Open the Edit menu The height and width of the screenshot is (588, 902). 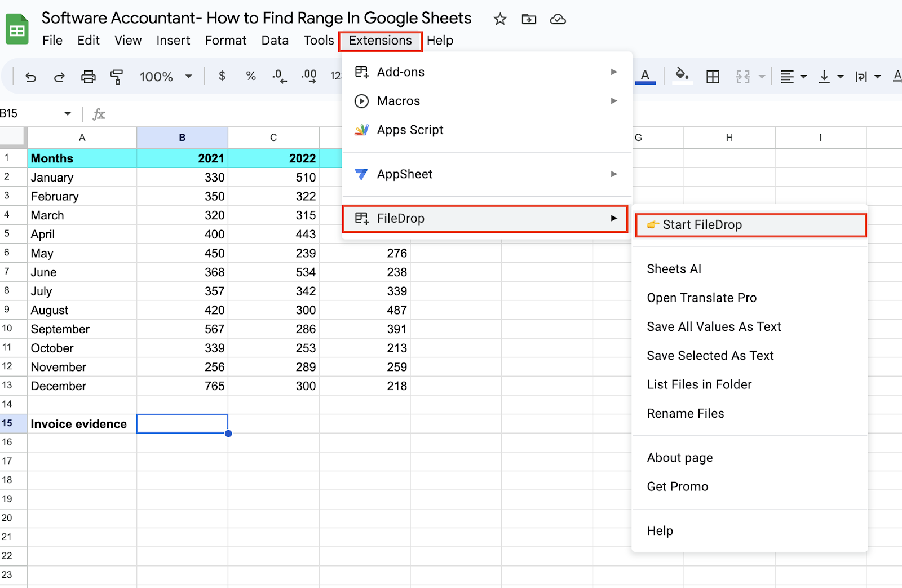pyautogui.click(x=89, y=41)
